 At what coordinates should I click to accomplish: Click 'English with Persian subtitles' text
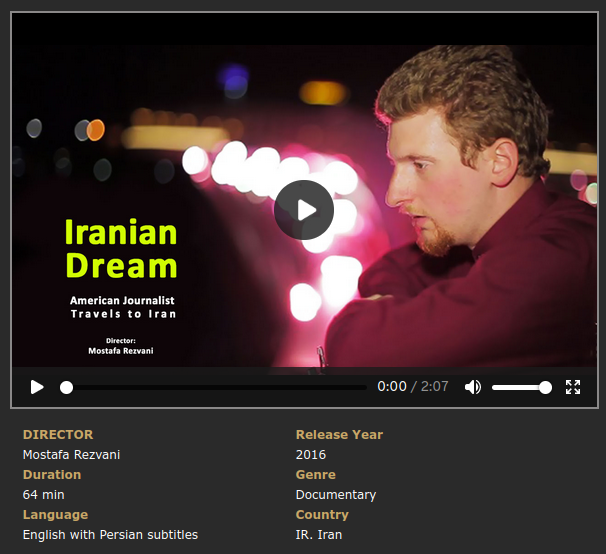110,535
